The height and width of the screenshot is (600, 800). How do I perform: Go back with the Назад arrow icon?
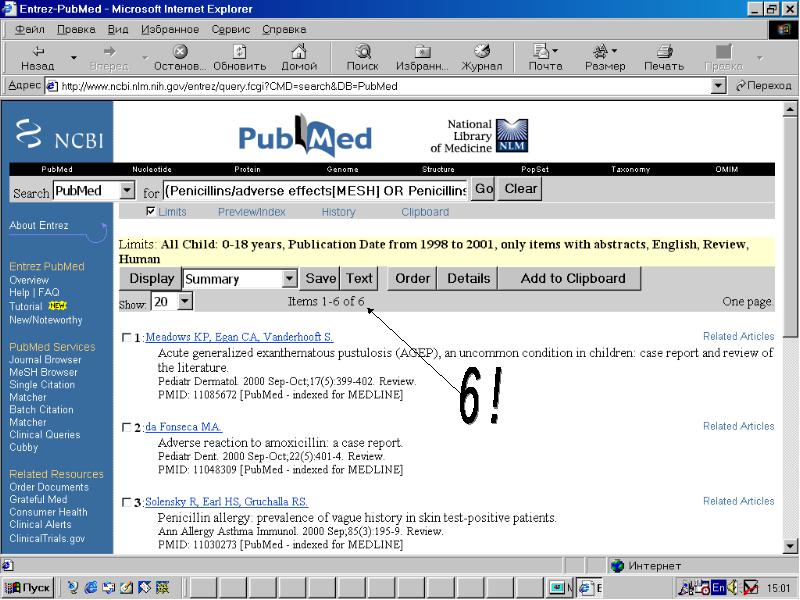tap(38, 51)
